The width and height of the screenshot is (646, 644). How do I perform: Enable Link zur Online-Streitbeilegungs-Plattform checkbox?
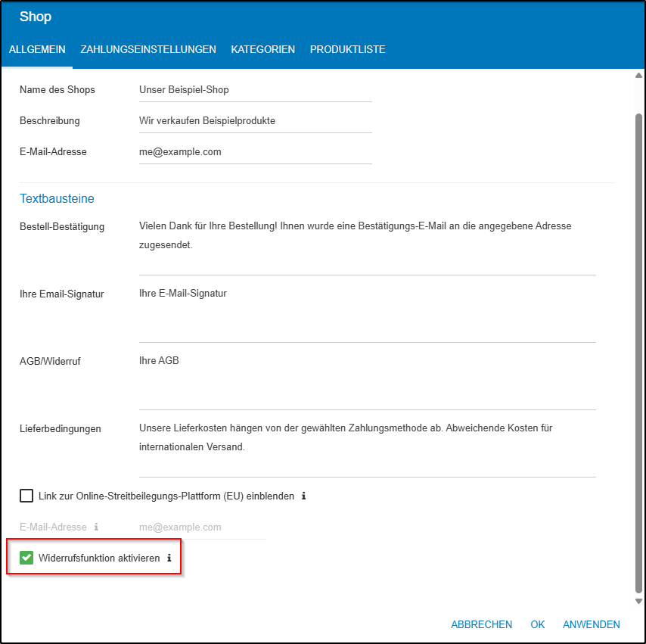tap(26, 496)
